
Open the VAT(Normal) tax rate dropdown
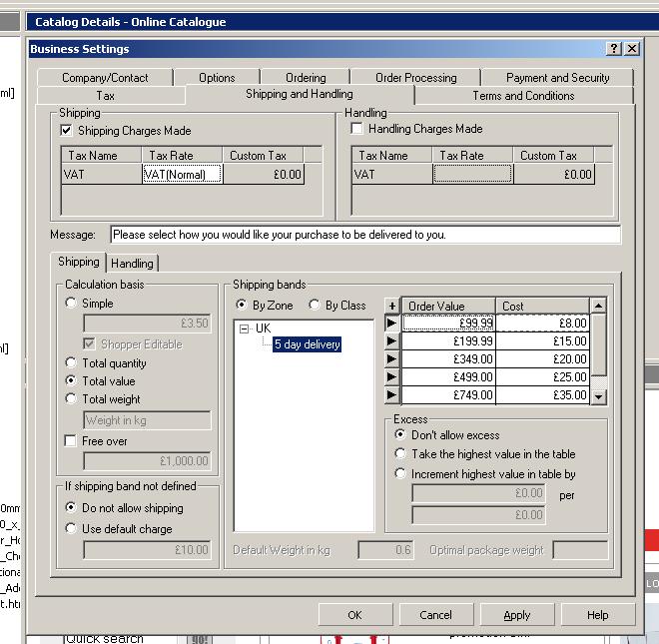pos(182,174)
